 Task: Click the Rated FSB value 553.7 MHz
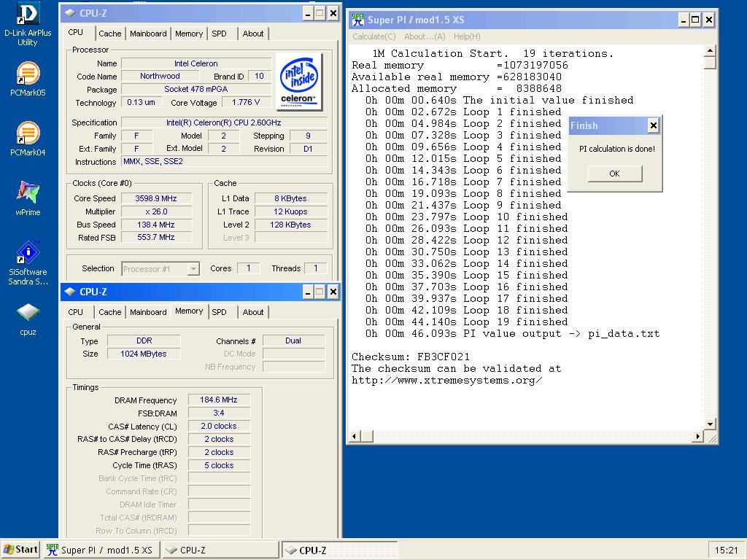point(156,237)
